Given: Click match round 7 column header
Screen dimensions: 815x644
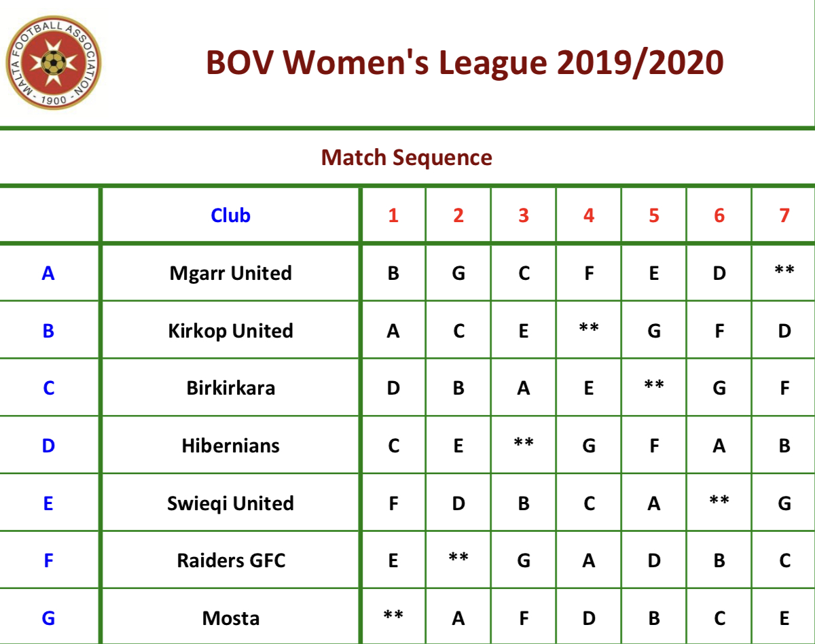Looking at the screenshot, I should 784,215.
